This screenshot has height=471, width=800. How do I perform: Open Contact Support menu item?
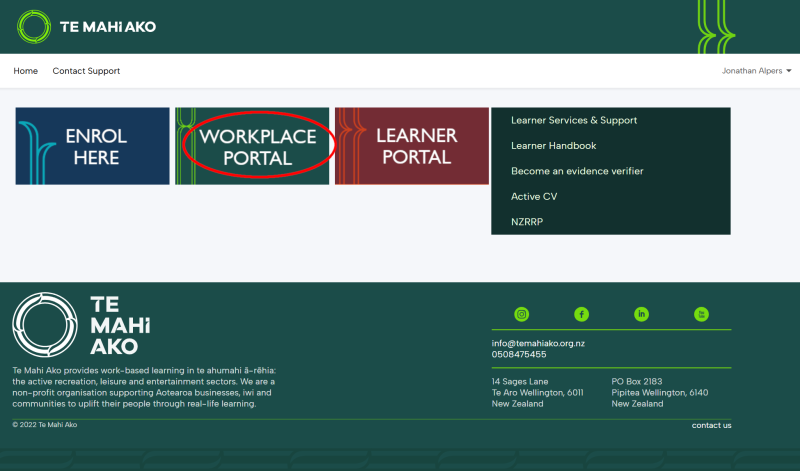coord(86,71)
